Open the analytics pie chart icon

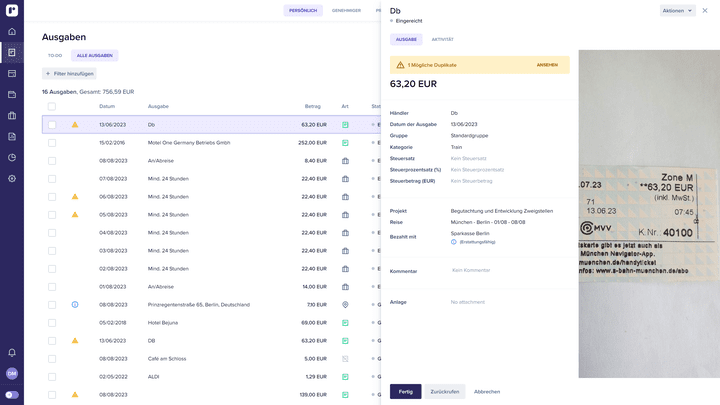click(x=12, y=157)
